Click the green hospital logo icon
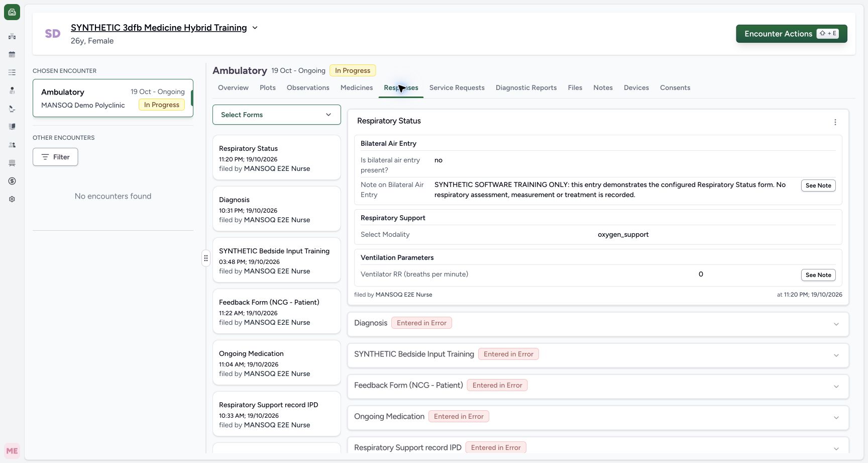Screen dimensions: 868x463 pyautogui.click(x=12, y=12)
